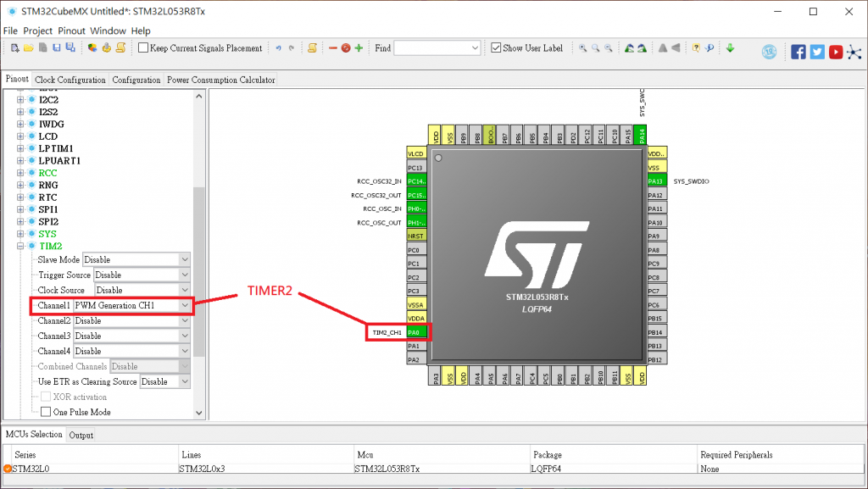Click the tree panel scroll-down arrow
The height and width of the screenshot is (489, 868).
pyautogui.click(x=198, y=413)
